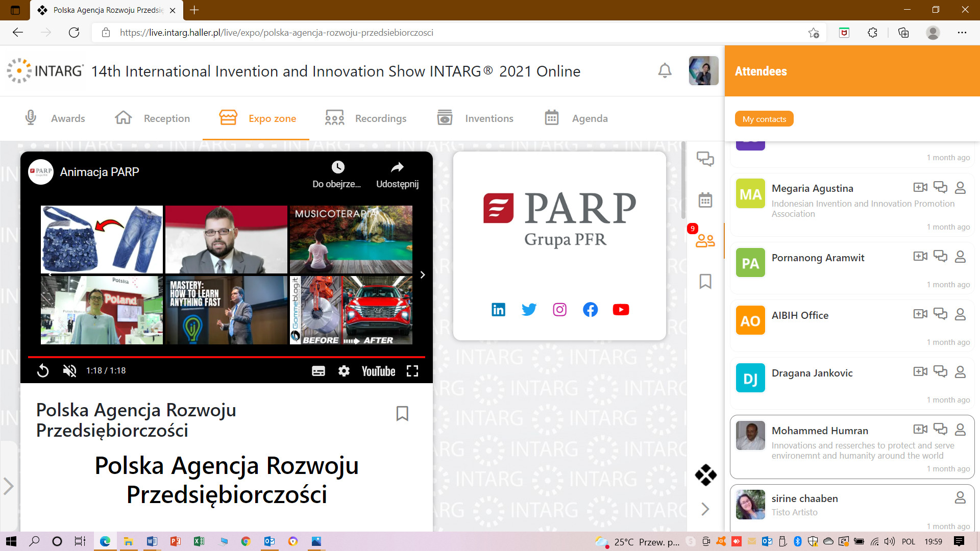This screenshot has height=551, width=980.
Task: Add the video to Watch later
Action: (x=337, y=174)
